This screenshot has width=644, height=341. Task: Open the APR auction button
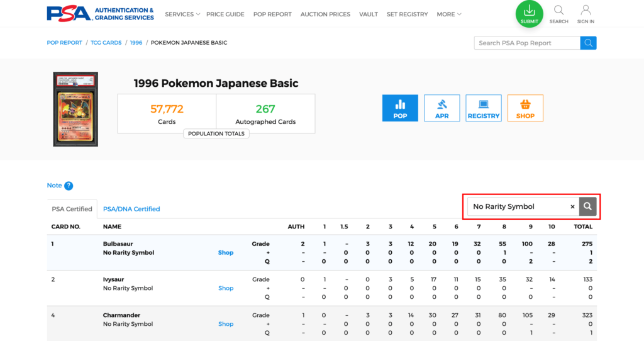[x=442, y=108]
